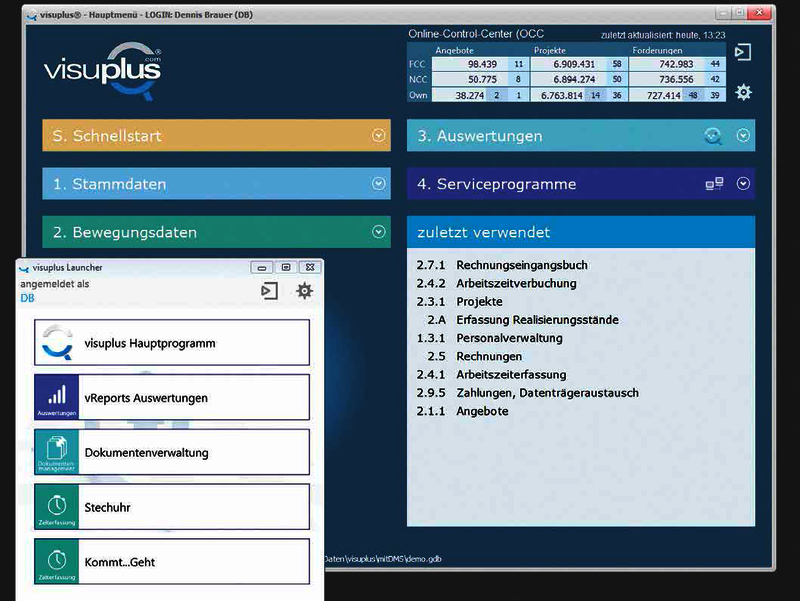Click the vReports Auswertungen bar-chart icon
The height and width of the screenshot is (601, 800).
point(57,397)
